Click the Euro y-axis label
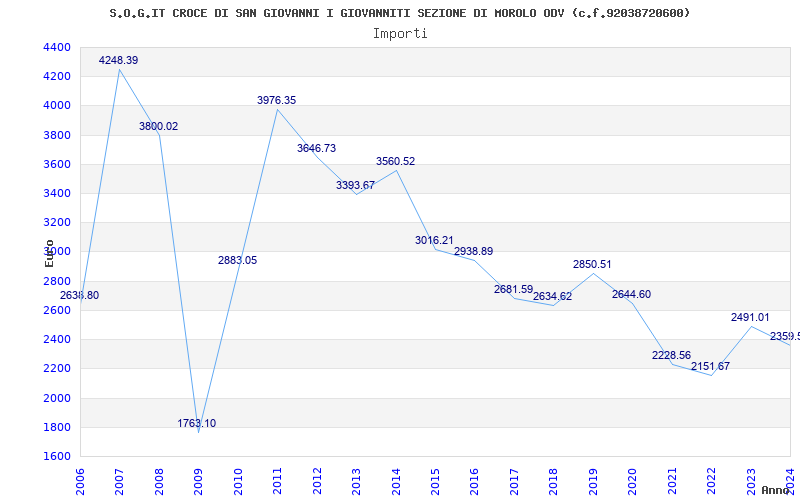 tap(49, 254)
